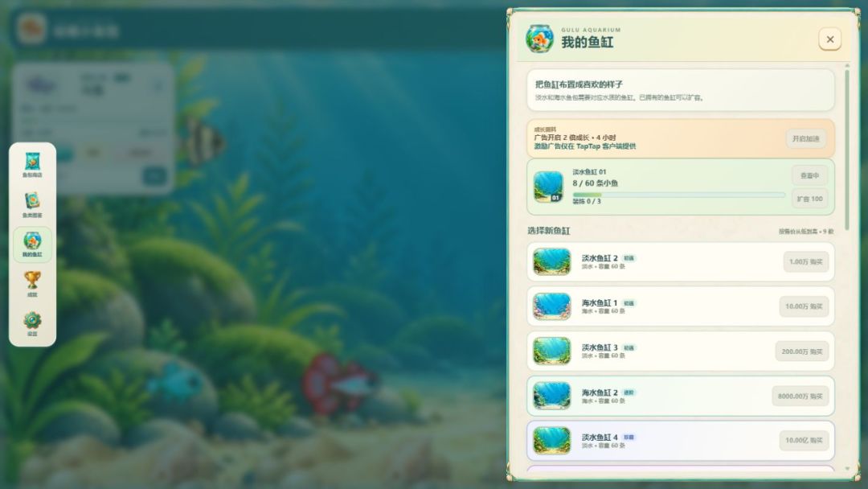Select the 我的鱼缸 fishbowl icon in sidebar
Viewport: 868px width, 489px height.
(x=32, y=244)
